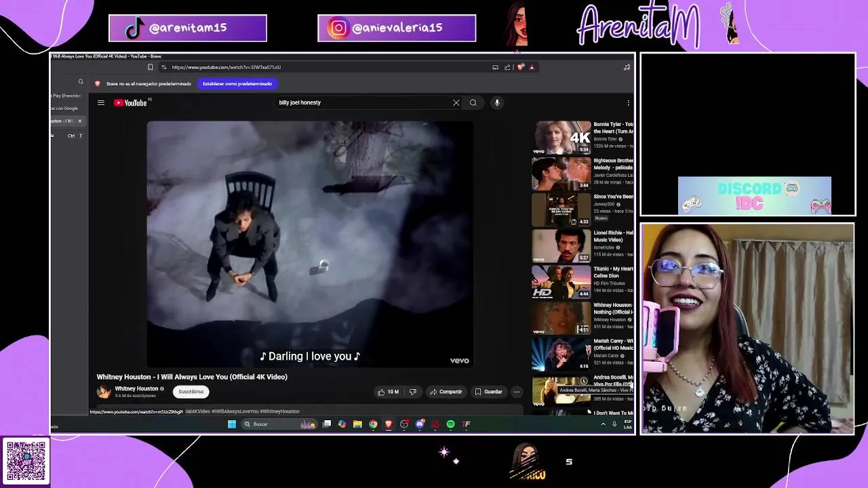
Task: Dislike the video with thumbs down
Action: pyautogui.click(x=412, y=392)
